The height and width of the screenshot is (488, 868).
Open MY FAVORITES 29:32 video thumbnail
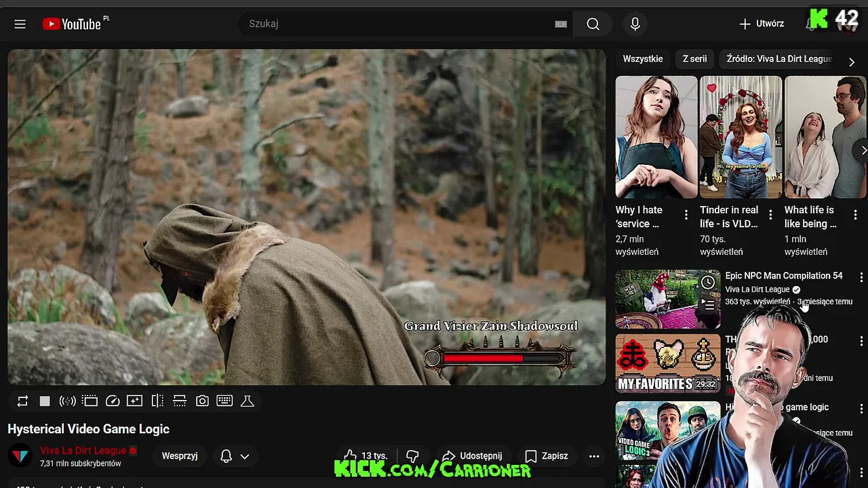668,363
